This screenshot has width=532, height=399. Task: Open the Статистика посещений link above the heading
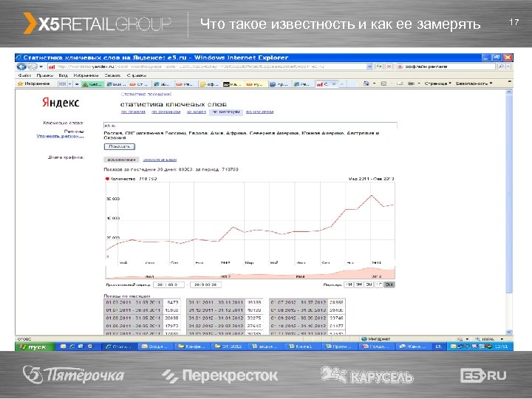click(x=146, y=95)
